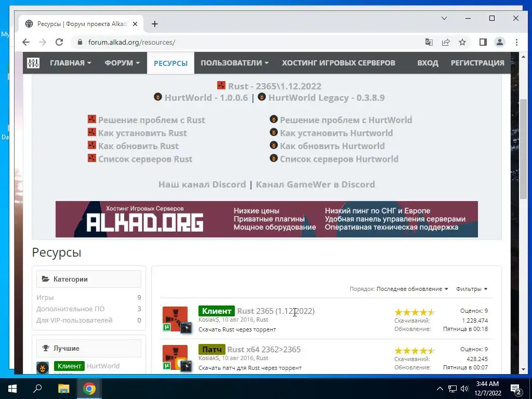Viewport: 532px width, 399px height.
Task: Expand the ФОРУМ navigation menu
Action: (x=122, y=63)
